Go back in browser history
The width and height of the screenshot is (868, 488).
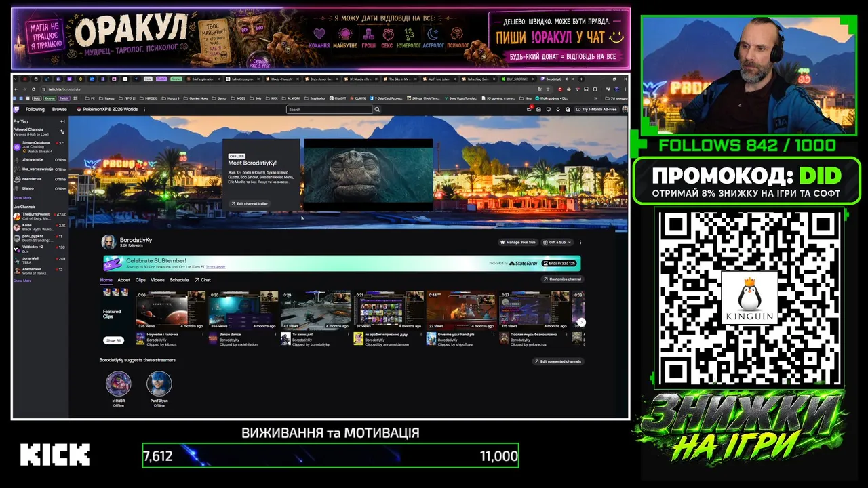coord(17,89)
